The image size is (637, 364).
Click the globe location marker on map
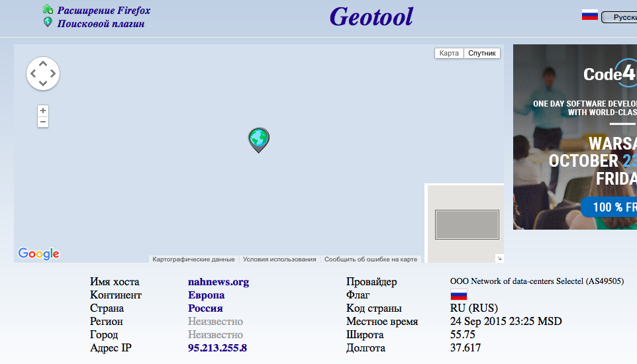(x=259, y=140)
